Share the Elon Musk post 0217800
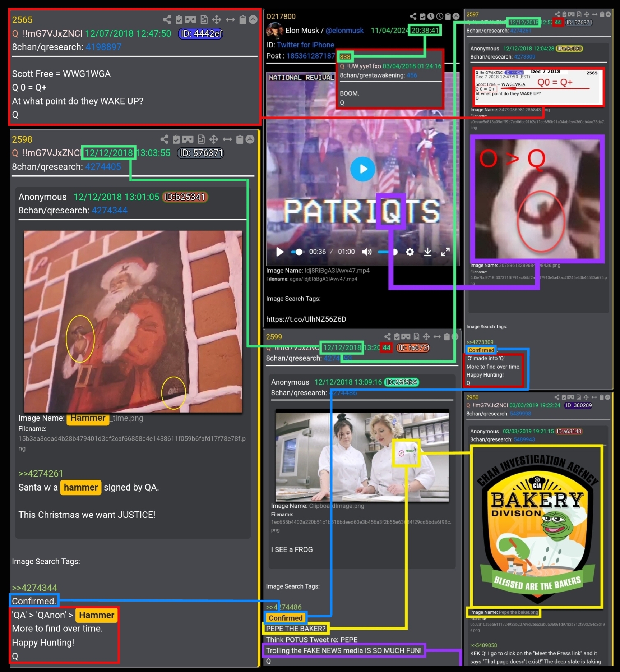Screen dimensions: 620x672 pyautogui.click(x=413, y=17)
